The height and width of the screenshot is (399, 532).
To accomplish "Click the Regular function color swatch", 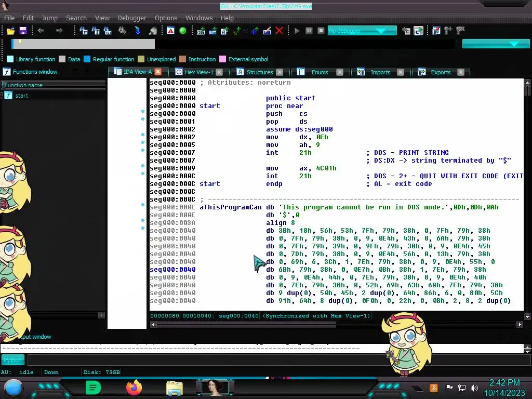I will tap(87, 59).
